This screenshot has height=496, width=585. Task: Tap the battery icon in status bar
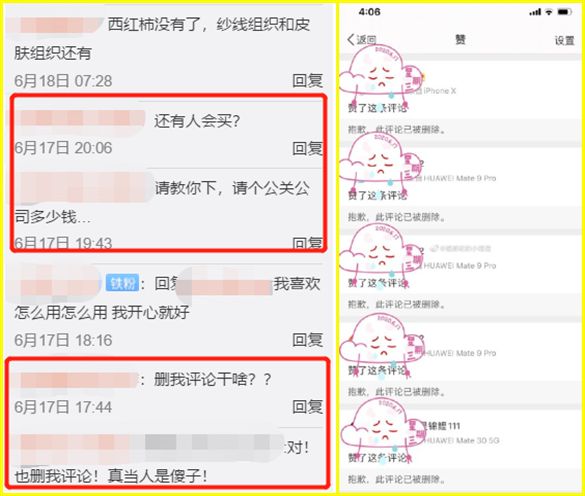click(564, 12)
